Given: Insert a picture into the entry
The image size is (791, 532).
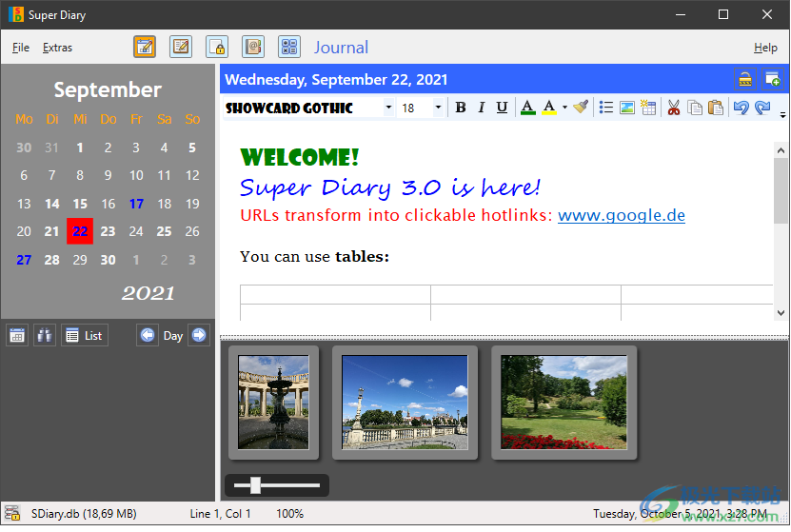Looking at the screenshot, I should coord(627,108).
